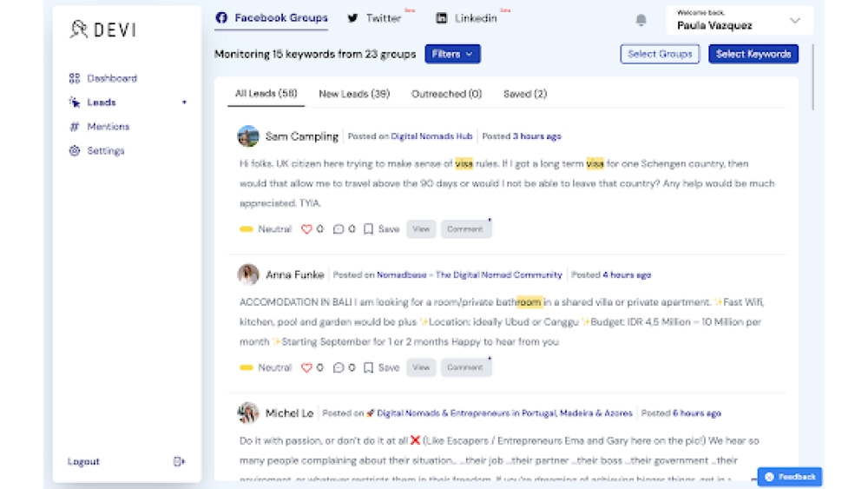The height and width of the screenshot is (489, 868).
Task: Click the Anna Funke name
Action: click(294, 274)
